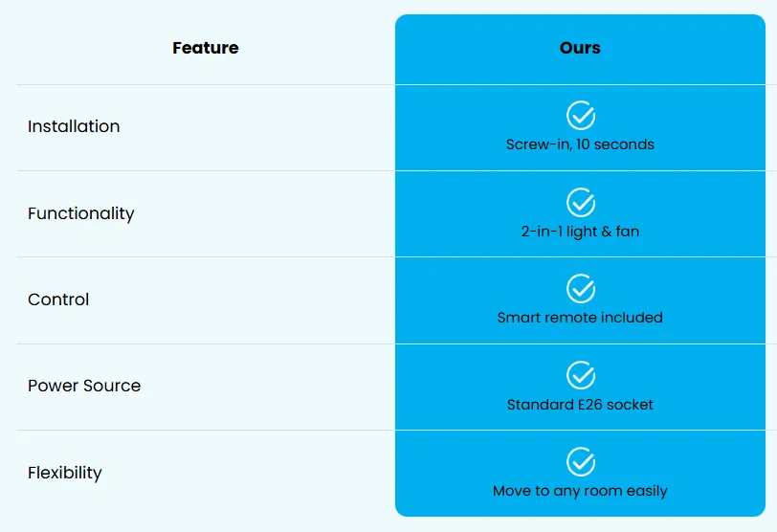777x532 pixels.
Task: Click the checkmark icon in Installation row
Action: point(581,116)
